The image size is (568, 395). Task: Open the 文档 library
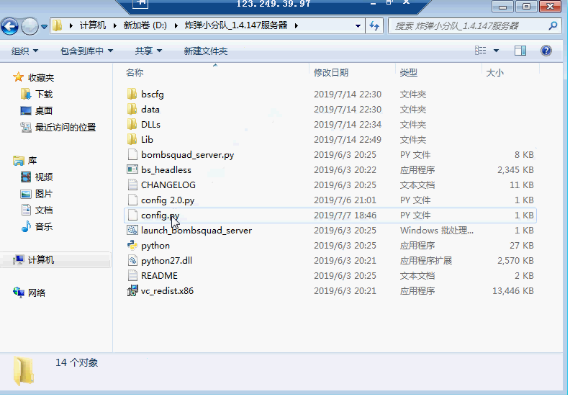pos(44,210)
